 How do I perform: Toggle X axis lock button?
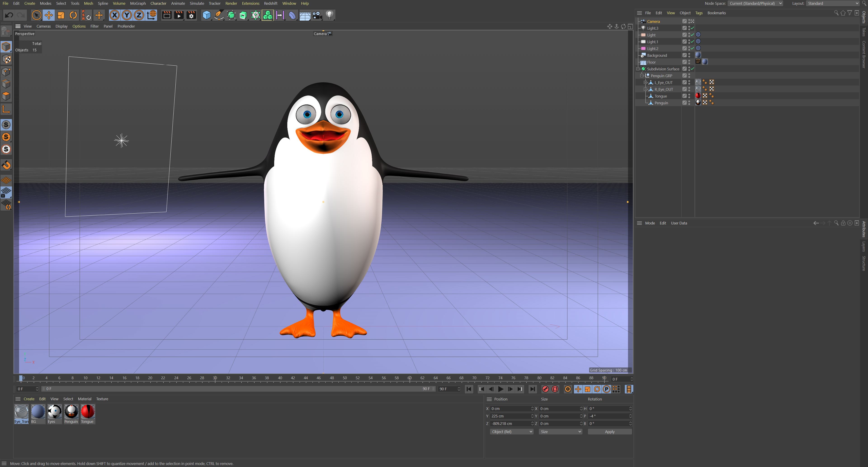114,15
